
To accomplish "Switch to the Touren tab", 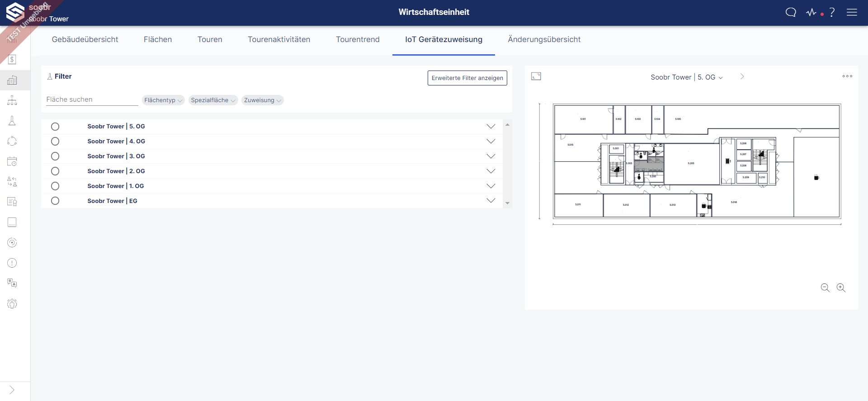I will click(210, 40).
